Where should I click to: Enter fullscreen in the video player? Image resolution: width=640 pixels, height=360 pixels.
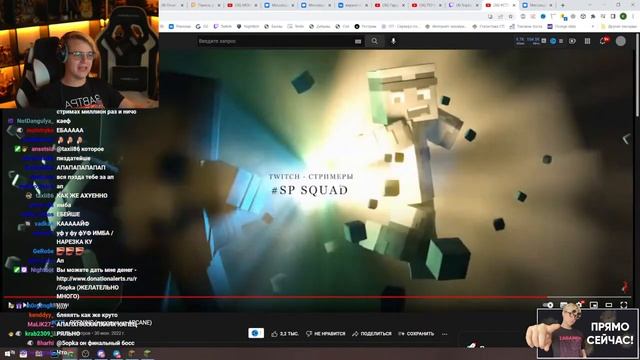pos(624,304)
